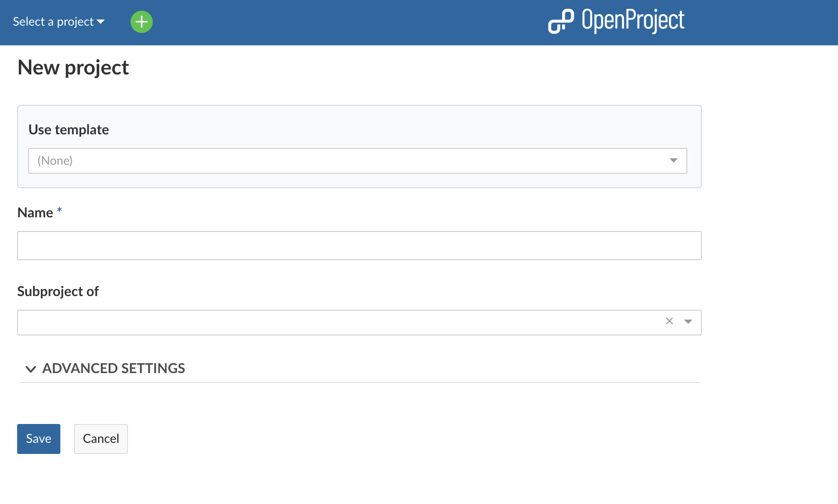Click the Use template dropdown arrow
This screenshot has height=504, width=838.
[x=673, y=160]
